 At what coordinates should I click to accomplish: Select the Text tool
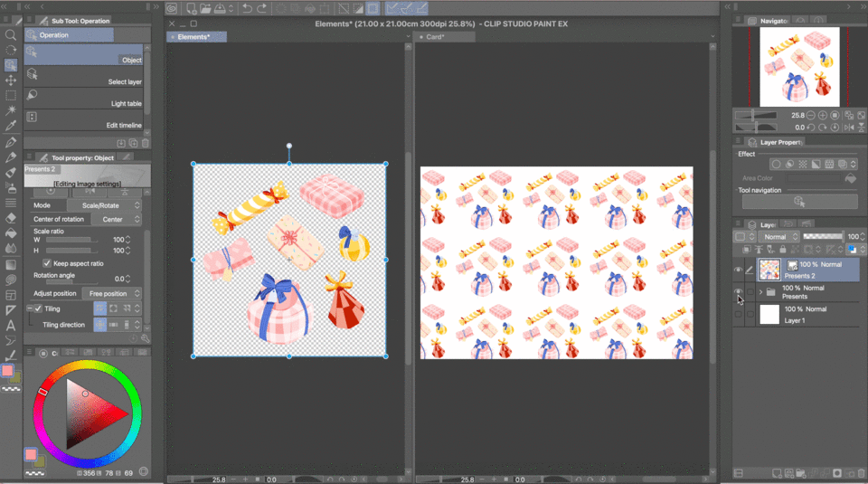tap(11, 326)
